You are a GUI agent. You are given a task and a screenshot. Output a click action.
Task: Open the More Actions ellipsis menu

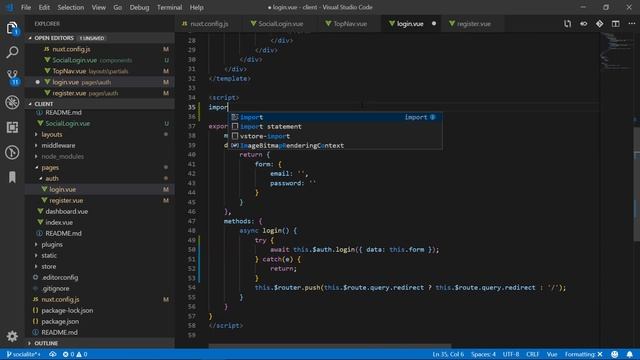click(x=631, y=24)
